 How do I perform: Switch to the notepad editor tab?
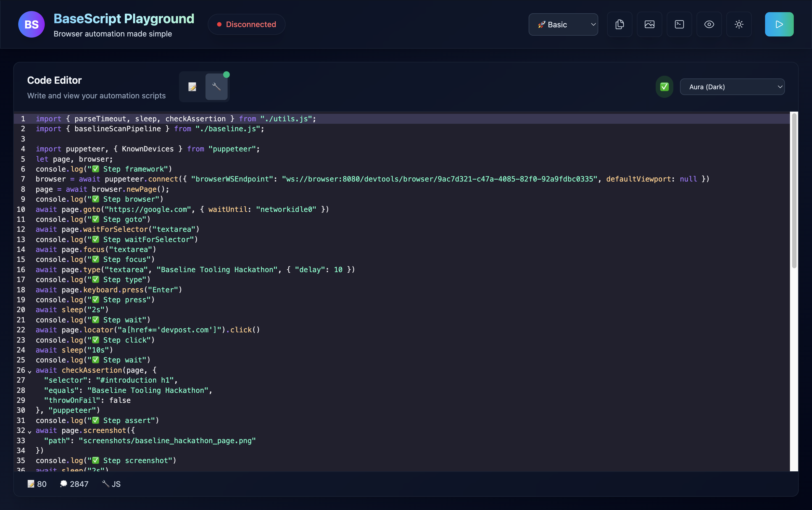[x=192, y=87]
